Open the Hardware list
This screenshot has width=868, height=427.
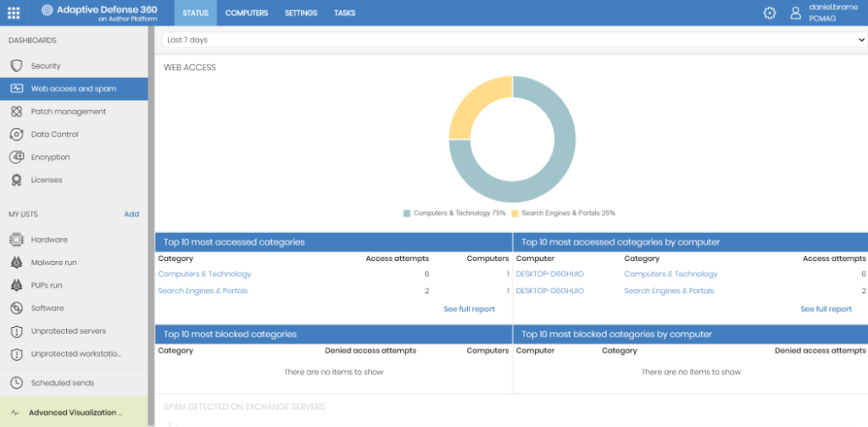pos(74,240)
